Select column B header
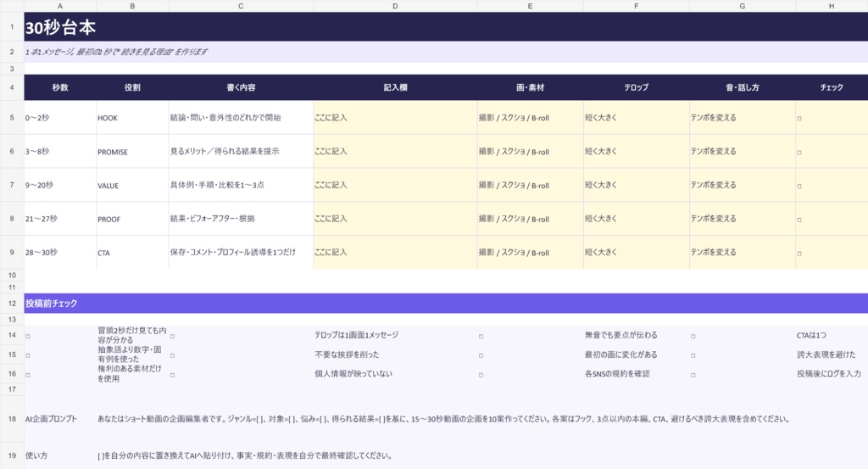This screenshot has height=469, width=868. (x=132, y=6)
